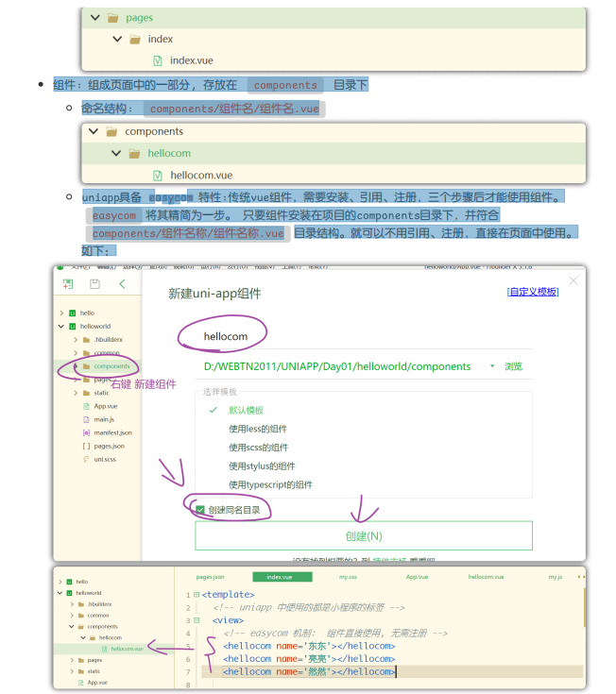This screenshot has width=616, height=694.
Task: Select the common folder in the bottom editor sidebar
Action: [98, 616]
